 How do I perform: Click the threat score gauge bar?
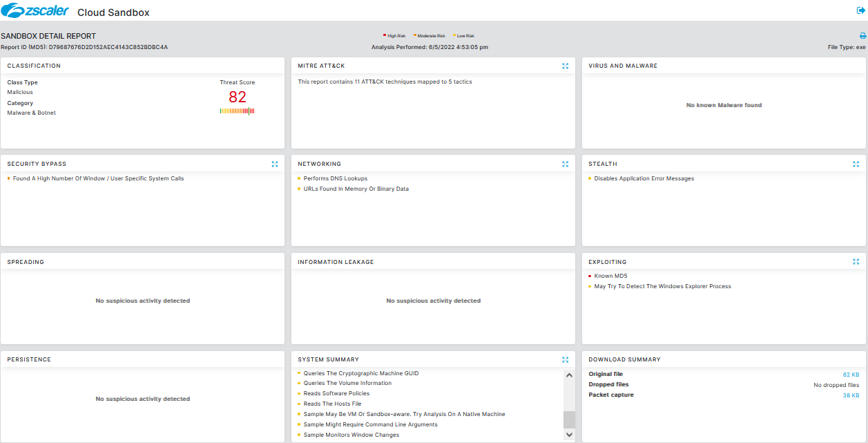tap(238, 111)
